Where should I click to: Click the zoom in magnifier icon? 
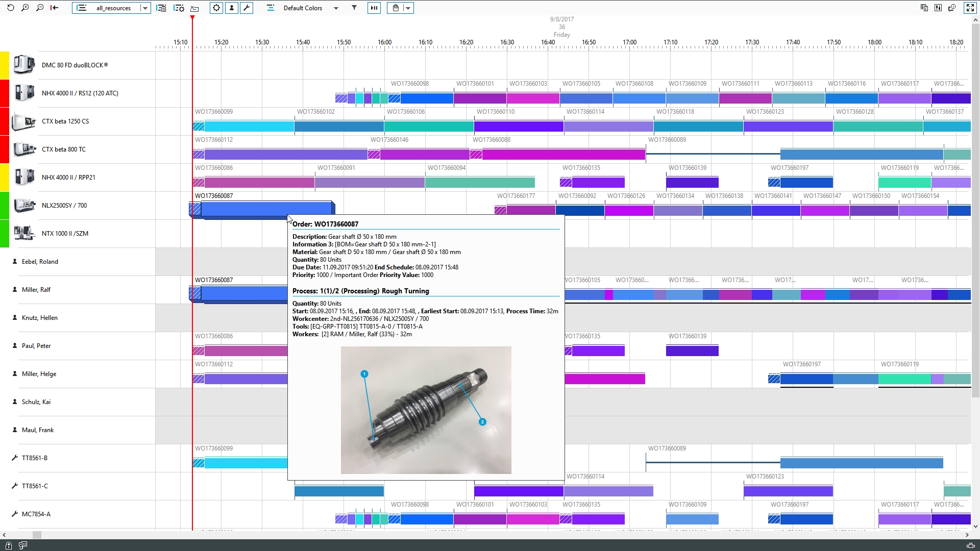tap(25, 8)
